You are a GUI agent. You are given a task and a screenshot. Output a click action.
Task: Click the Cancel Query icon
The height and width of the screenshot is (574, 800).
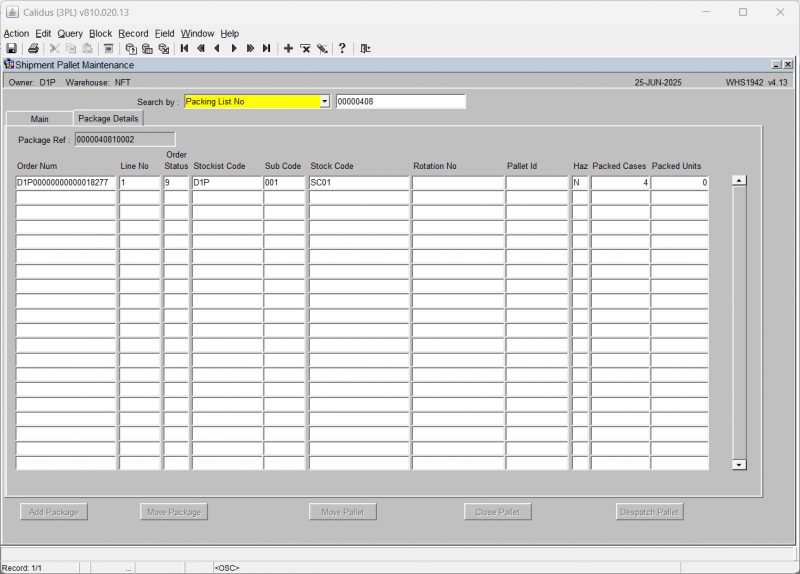tap(163, 48)
